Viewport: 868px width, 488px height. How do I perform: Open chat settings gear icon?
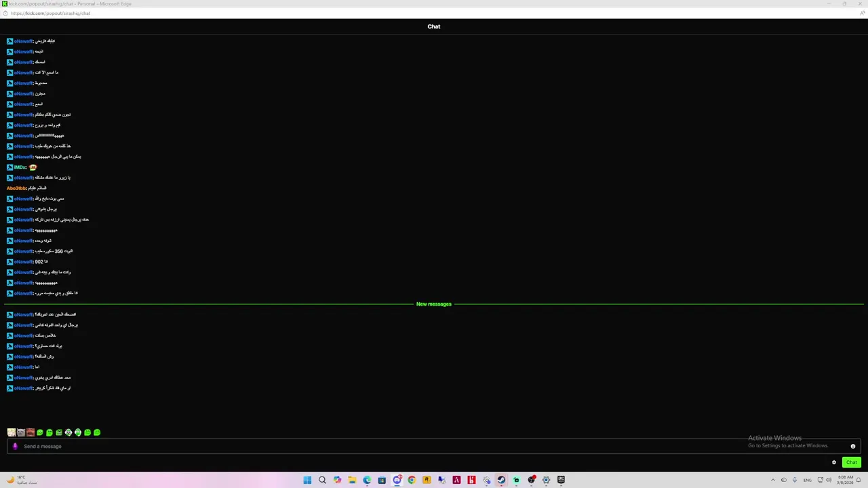coord(834,462)
